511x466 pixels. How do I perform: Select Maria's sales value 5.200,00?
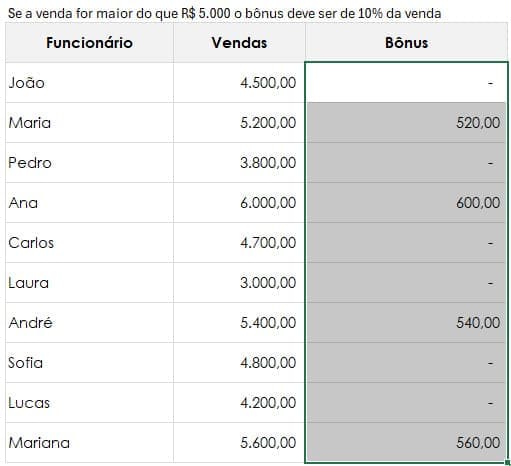click(x=239, y=123)
